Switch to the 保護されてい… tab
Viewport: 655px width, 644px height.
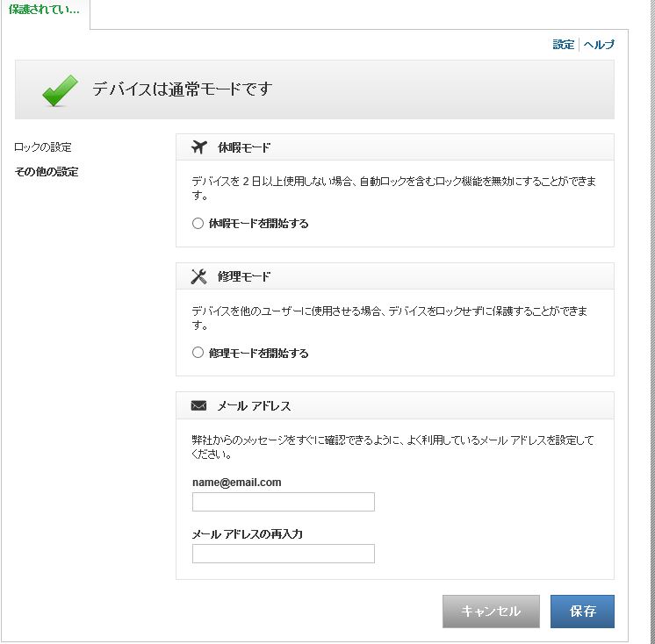point(44,10)
